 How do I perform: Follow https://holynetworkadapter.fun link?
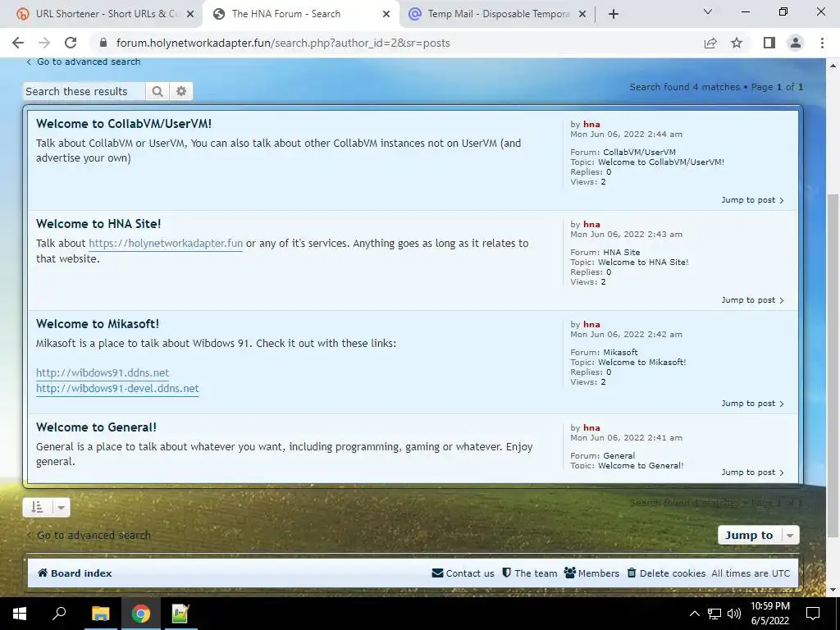tap(166, 243)
